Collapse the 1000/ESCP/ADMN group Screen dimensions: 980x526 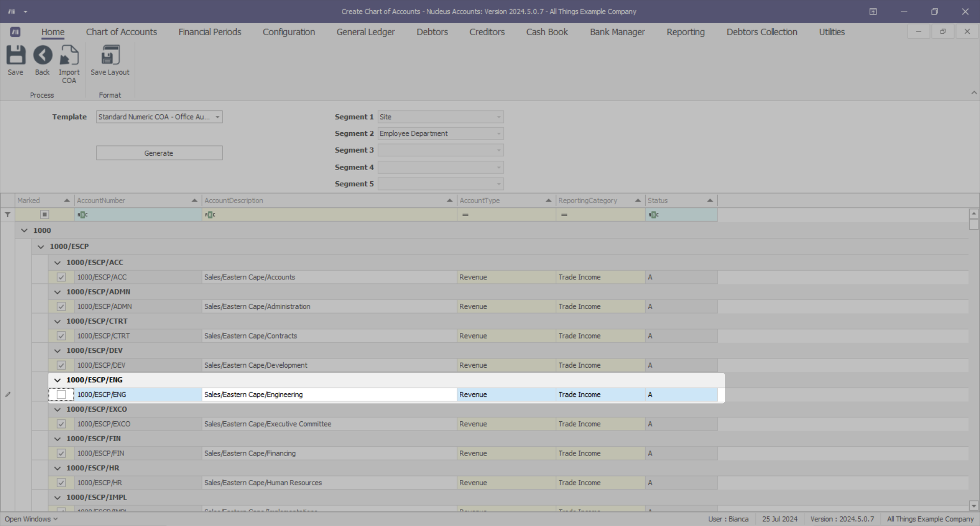tap(58, 292)
